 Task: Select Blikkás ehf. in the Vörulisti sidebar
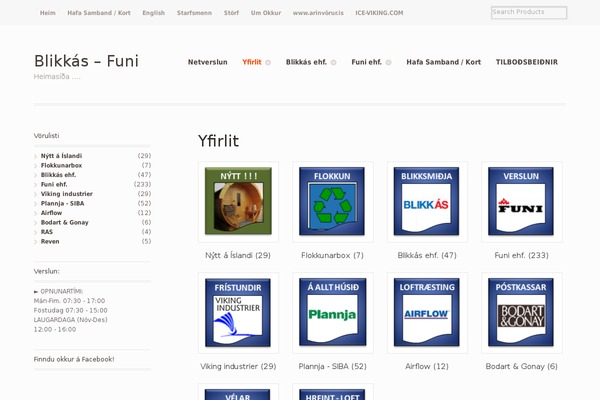point(58,175)
